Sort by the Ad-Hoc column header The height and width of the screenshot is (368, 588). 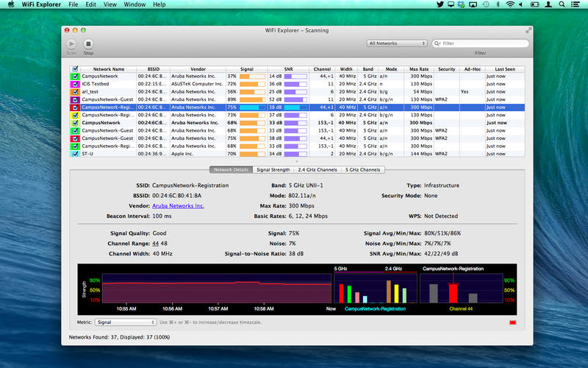pyautogui.click(x=472, y=69)
